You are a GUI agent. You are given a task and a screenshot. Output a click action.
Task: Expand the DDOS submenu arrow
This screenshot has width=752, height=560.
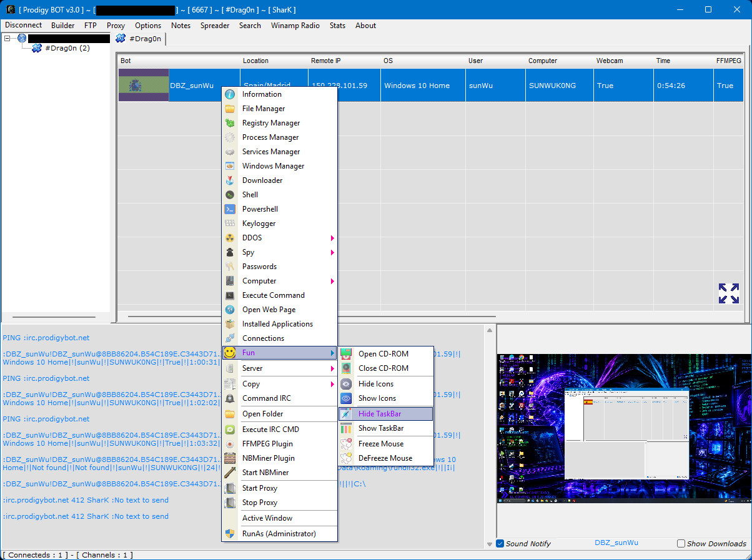(x=332, y=238)
